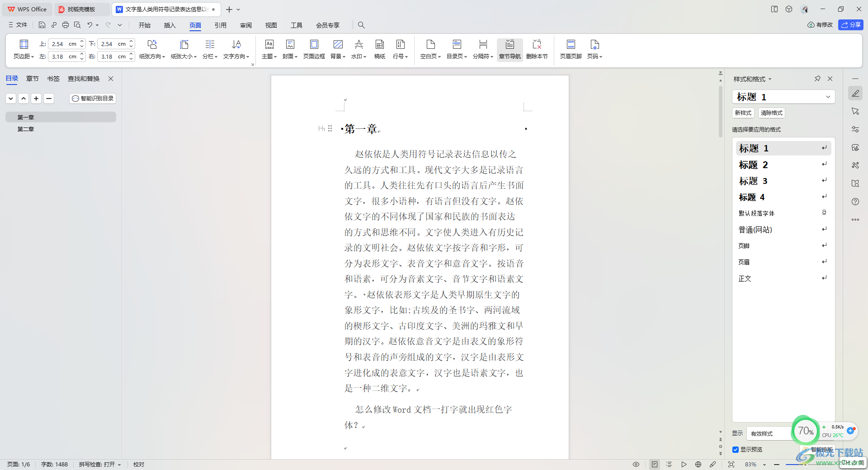
Task: Switch to web layout globe view
Action: coord(698,465)
